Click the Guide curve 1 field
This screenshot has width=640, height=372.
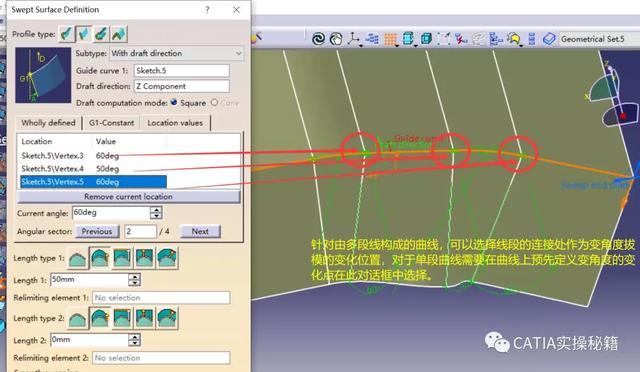click(182, 71)
